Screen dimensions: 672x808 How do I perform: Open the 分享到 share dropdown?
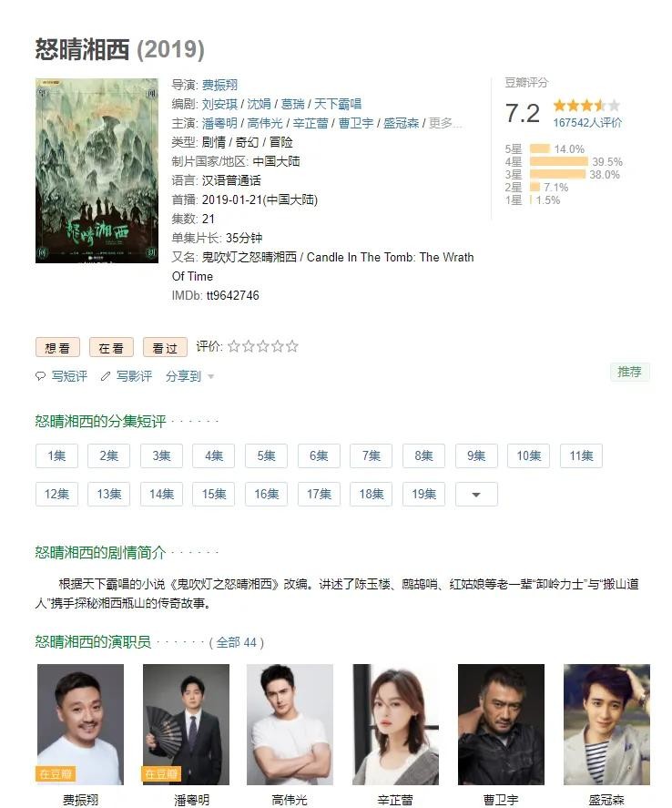pyautogui.click(x=189, y=377)
